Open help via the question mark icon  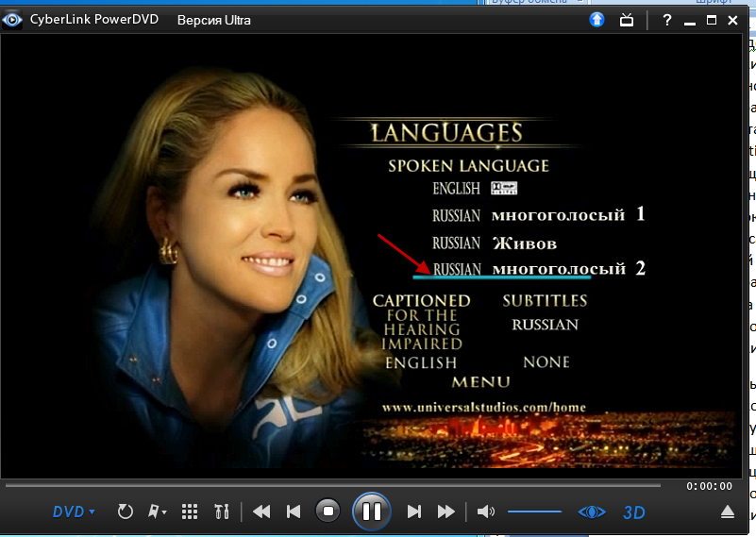666,20
